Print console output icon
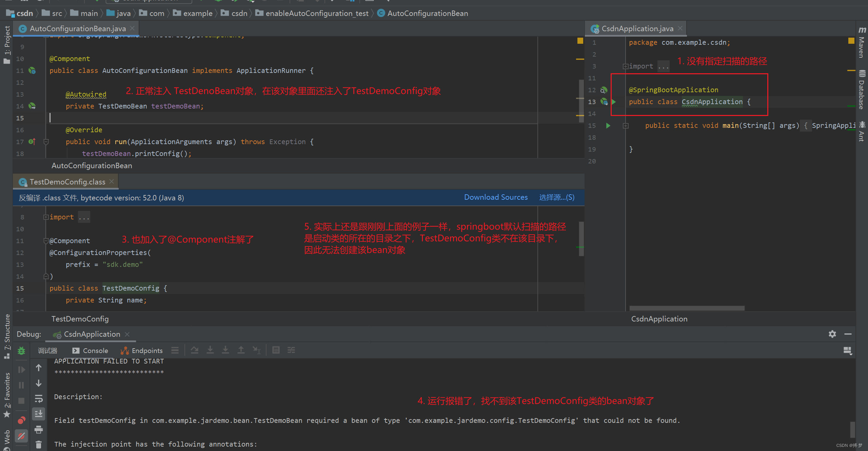The width and height of the screenshot is (868, 451). tap(39, 429)
